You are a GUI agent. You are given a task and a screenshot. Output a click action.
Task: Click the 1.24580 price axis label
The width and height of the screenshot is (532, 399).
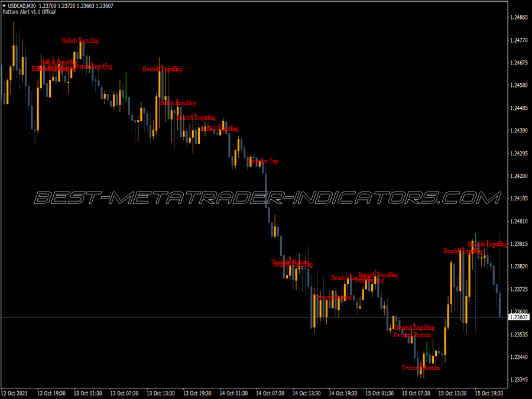pyautogui.click(x=519, y=85)
